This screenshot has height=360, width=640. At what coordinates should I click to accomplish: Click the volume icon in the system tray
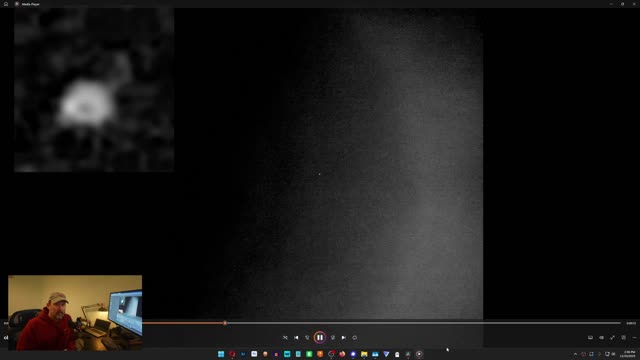[x=613, y=354]
